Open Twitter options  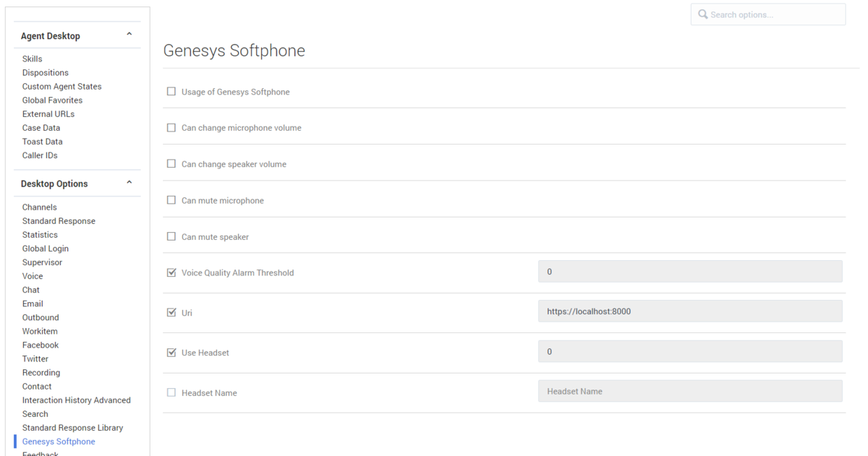[35, 358]
